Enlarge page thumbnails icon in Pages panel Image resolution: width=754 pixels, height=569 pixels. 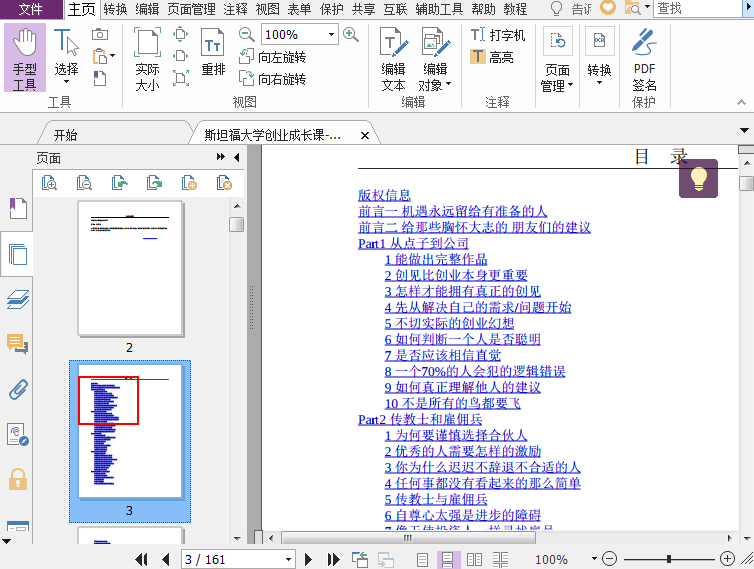(x=49, y=183)
